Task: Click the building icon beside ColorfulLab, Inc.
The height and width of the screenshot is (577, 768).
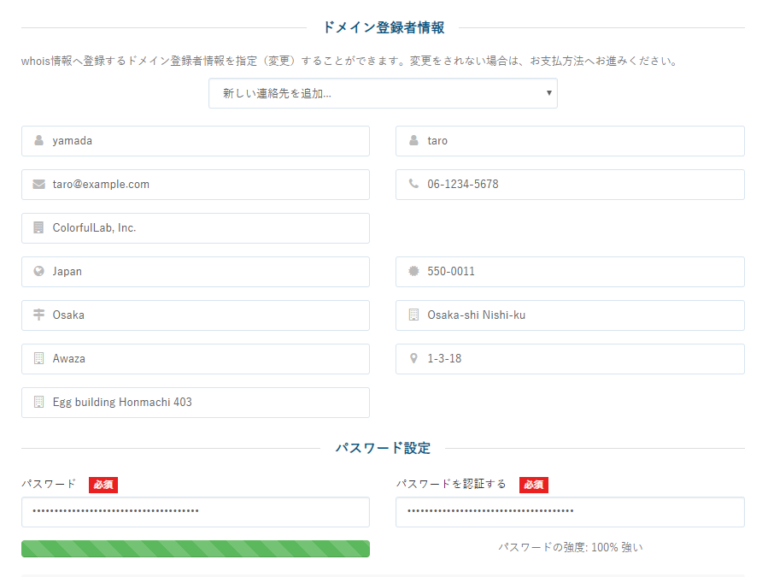Action: tap(39, 228)
